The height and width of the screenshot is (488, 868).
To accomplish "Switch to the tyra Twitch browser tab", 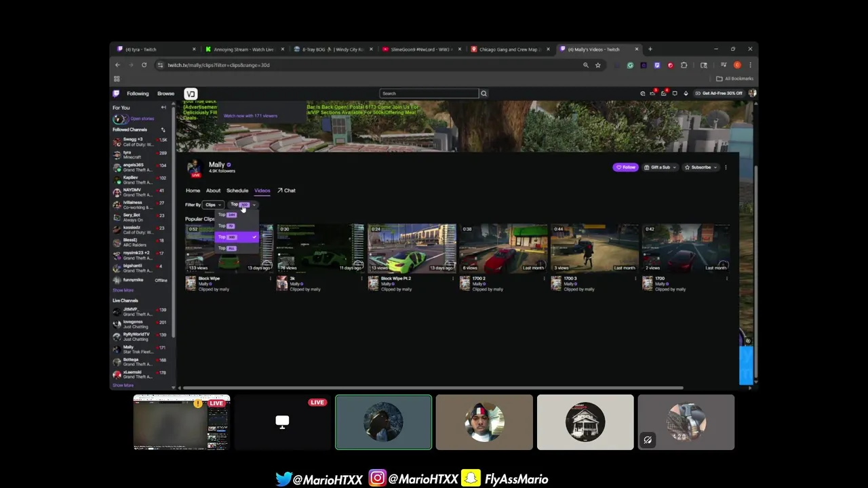I will [x=156, y=49].
